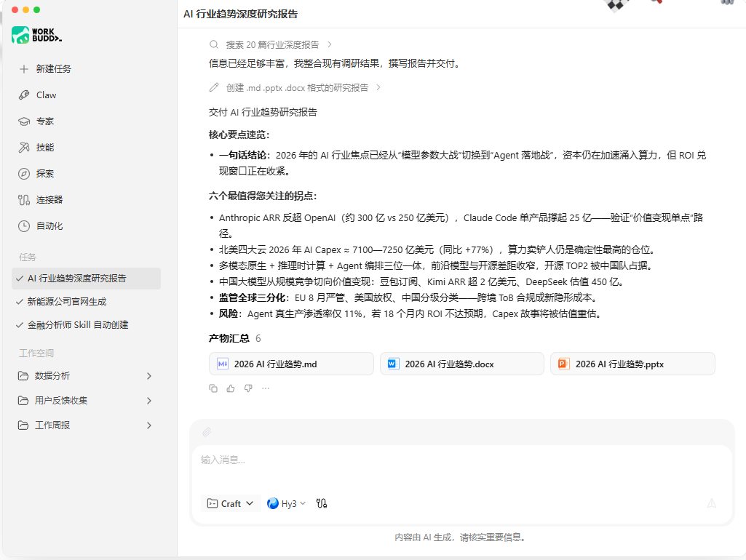Open the Craft mode dropdown
746x560 pixels.
[231, 503]
